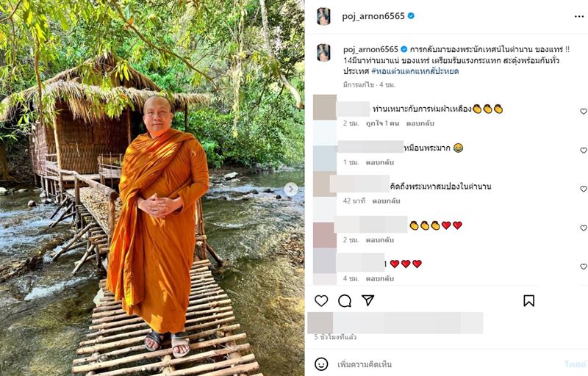The image size is (588, 376).
Task: Click the โพสต์ button to post the comment
Action: [575, 364]
